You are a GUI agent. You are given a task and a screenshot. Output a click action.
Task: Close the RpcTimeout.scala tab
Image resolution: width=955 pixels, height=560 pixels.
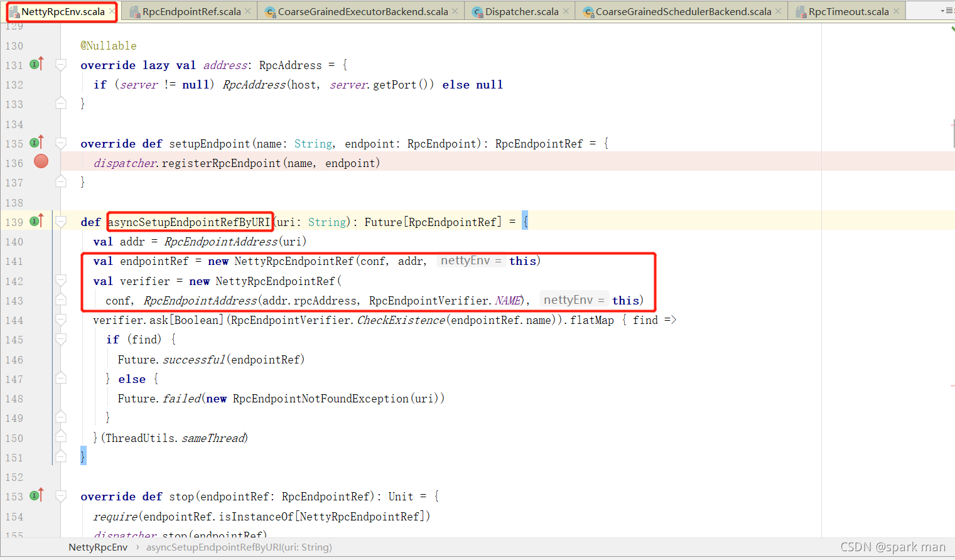(x=896, y=11)
